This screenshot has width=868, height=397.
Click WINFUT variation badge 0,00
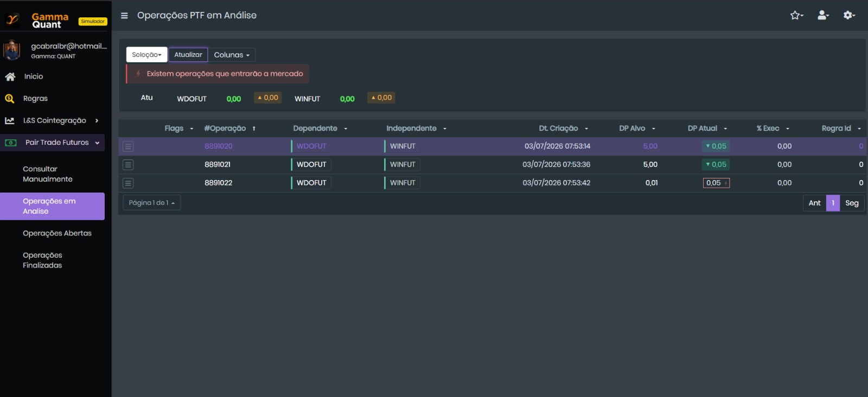(x=381, y=98)
